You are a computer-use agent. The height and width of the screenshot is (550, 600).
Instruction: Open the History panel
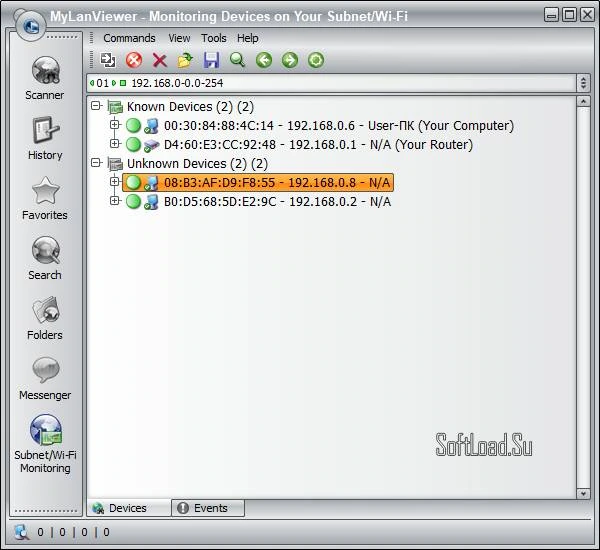click(x=45, y=138)
